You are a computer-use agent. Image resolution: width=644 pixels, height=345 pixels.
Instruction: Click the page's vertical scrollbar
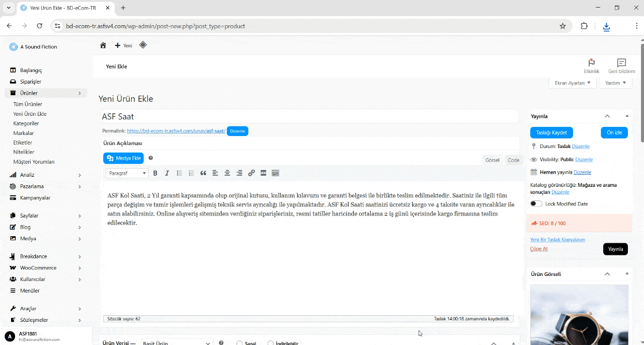pyautogui.click(x=642, y=151)
